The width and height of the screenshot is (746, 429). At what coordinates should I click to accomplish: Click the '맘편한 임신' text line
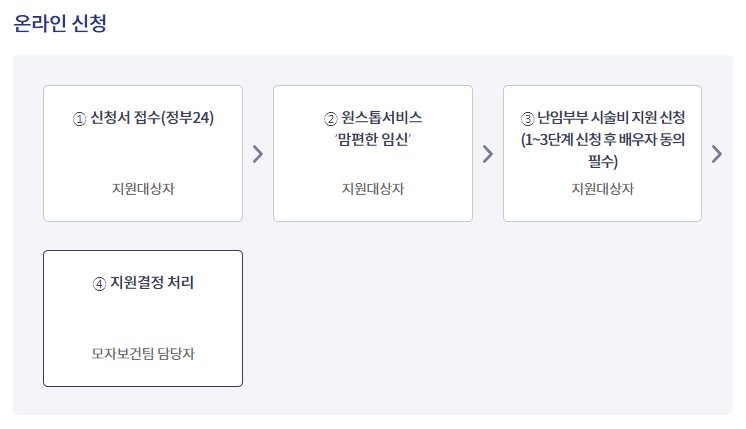[x=373, y=139]
